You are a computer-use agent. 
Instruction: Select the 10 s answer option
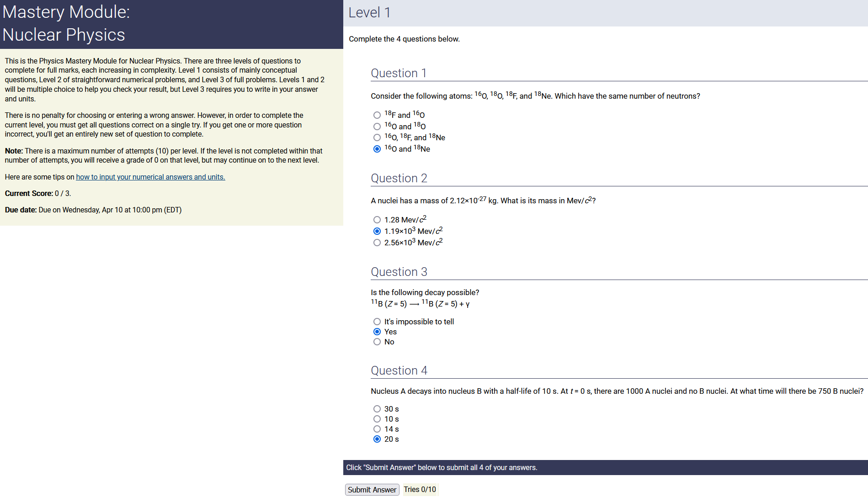coord(377,419)
